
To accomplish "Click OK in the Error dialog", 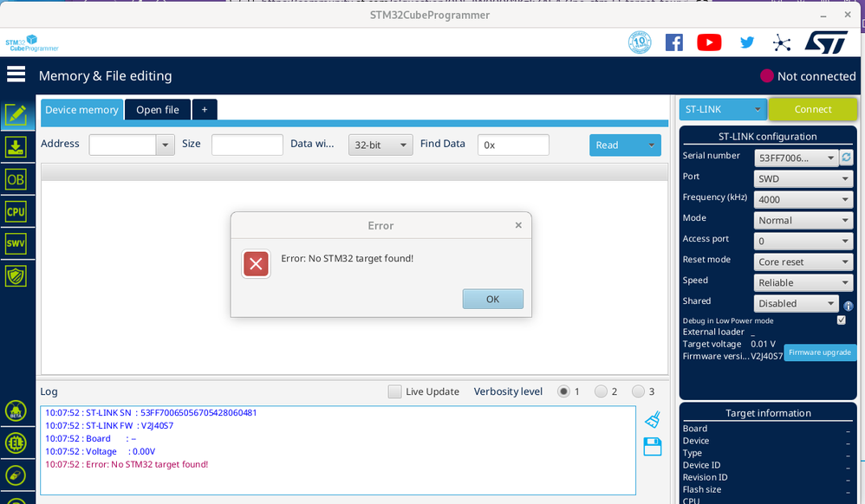I will (492, 299).
